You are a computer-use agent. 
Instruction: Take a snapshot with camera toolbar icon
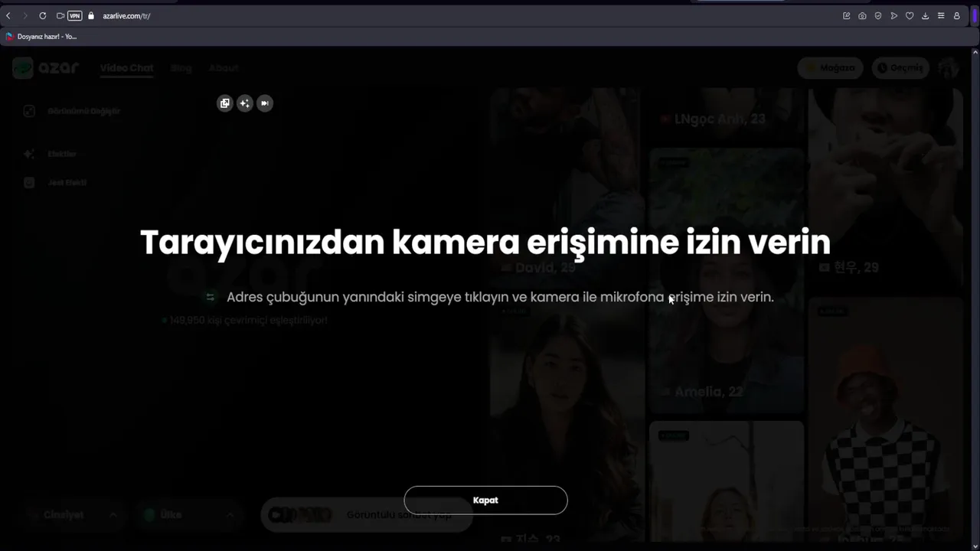(862, 15)
